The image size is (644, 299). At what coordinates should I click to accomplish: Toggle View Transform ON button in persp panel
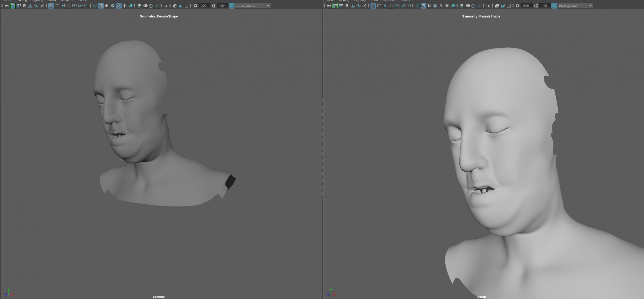(x=554, y=6)
